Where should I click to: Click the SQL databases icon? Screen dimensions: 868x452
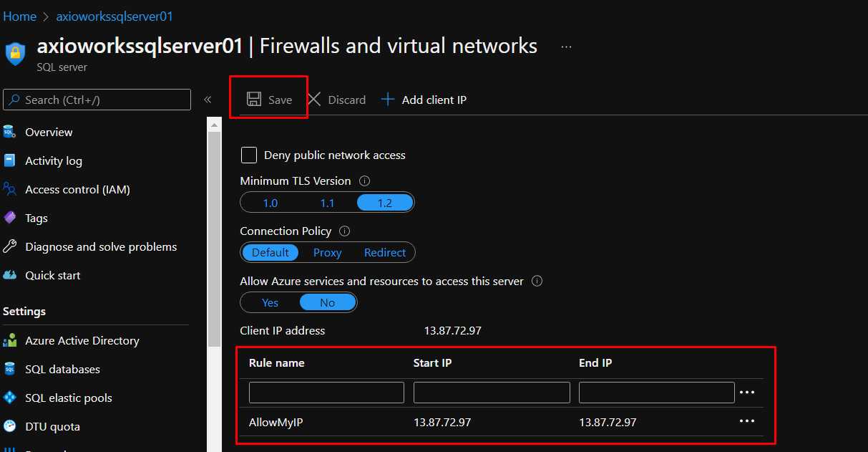pyautogui.click(x=10, y=369)
